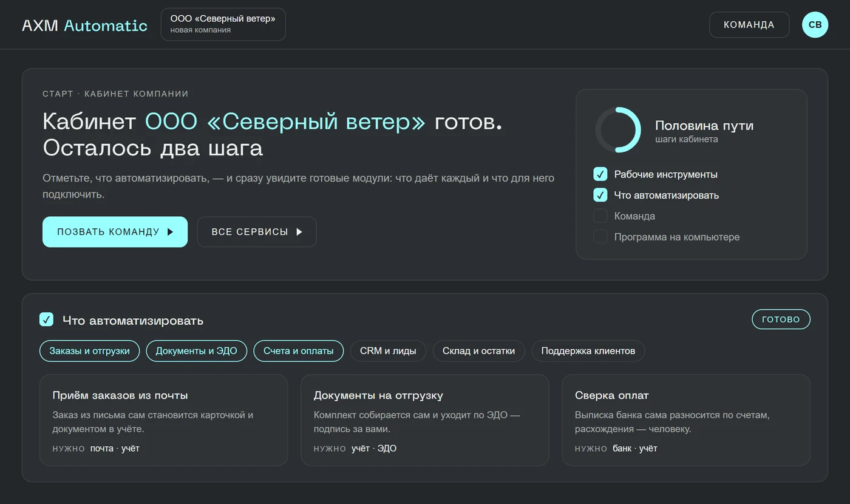Viewport: 850px width, 504px height.
Task: Open the Сверка оплат module card
Action: point(686,420)
